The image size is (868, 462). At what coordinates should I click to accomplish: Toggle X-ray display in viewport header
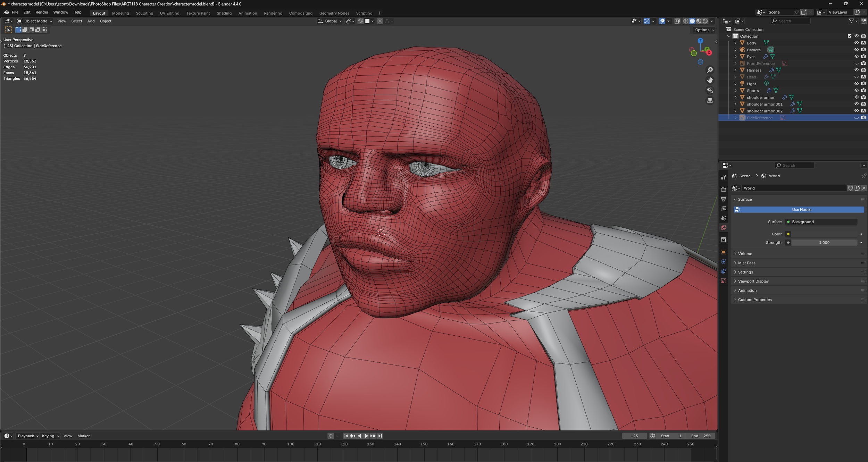pos(677,21)
